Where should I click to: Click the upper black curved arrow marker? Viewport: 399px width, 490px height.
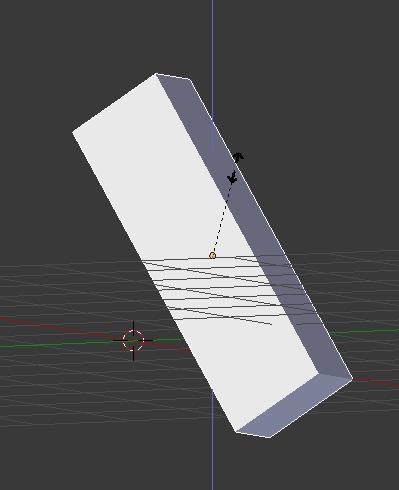pos(238,157)
